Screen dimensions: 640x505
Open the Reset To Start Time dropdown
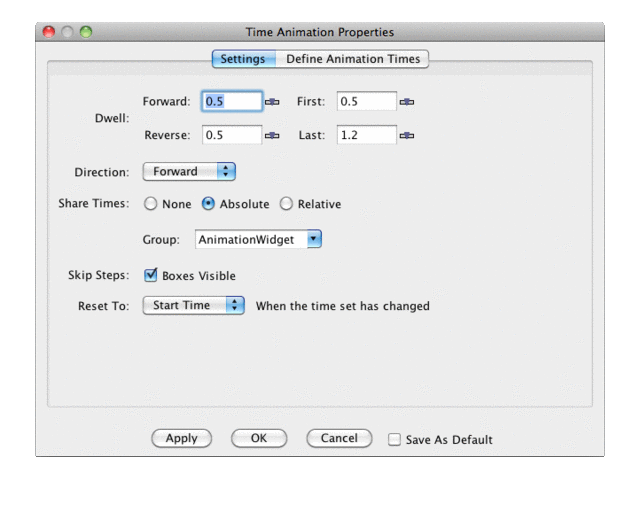coord(193,305)
